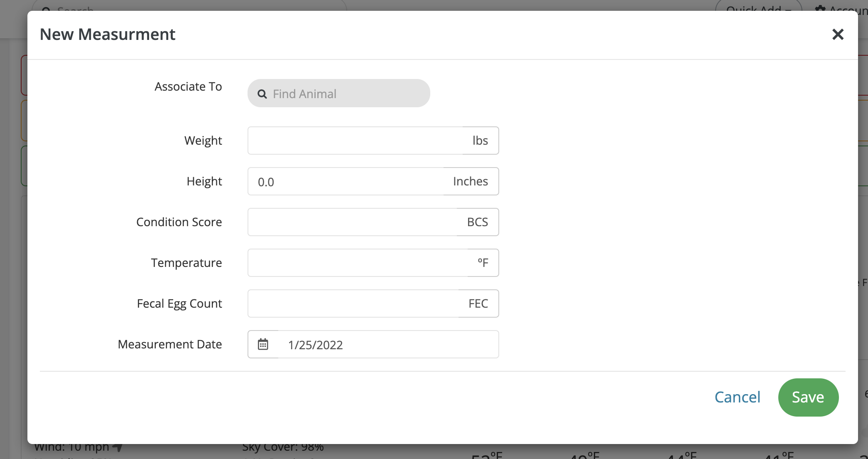Click the Associate To label
Viewport: 868px width, 459px height.
(188, 86)
